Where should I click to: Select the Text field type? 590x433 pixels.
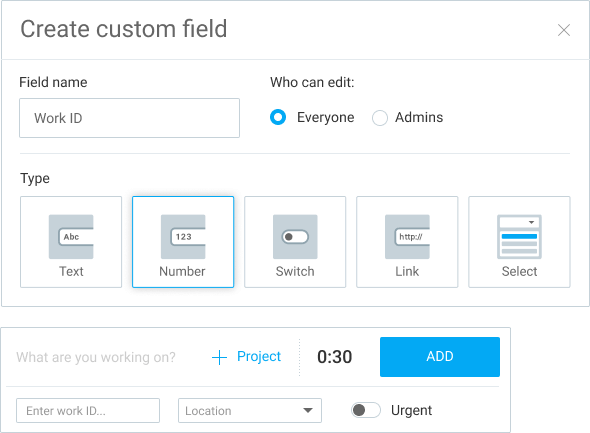pos(71,242)
